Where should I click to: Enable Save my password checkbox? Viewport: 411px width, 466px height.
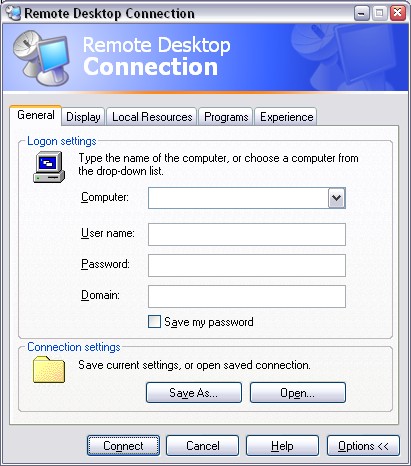pos(154,322)
